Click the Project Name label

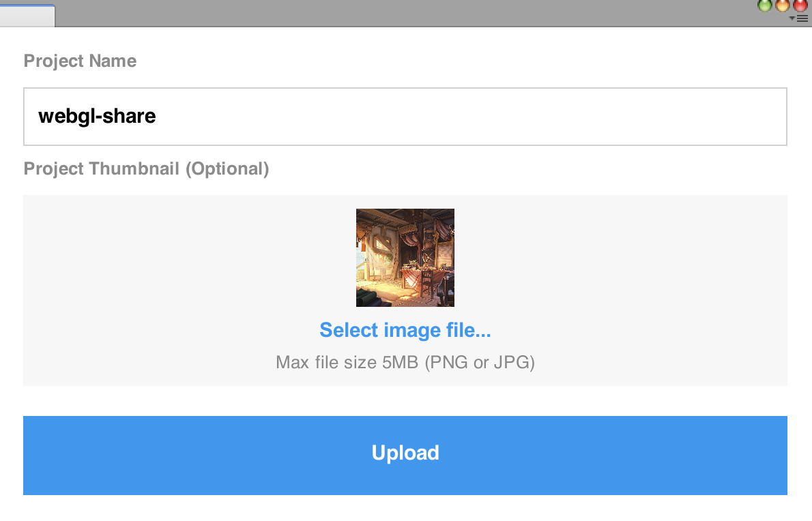[x=81, y=61]
